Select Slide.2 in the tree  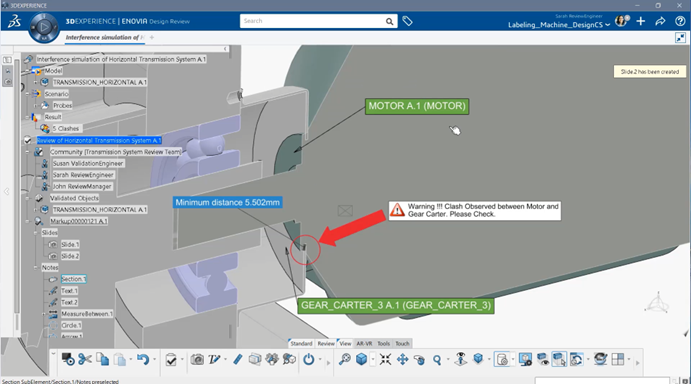tap(70, 256)
